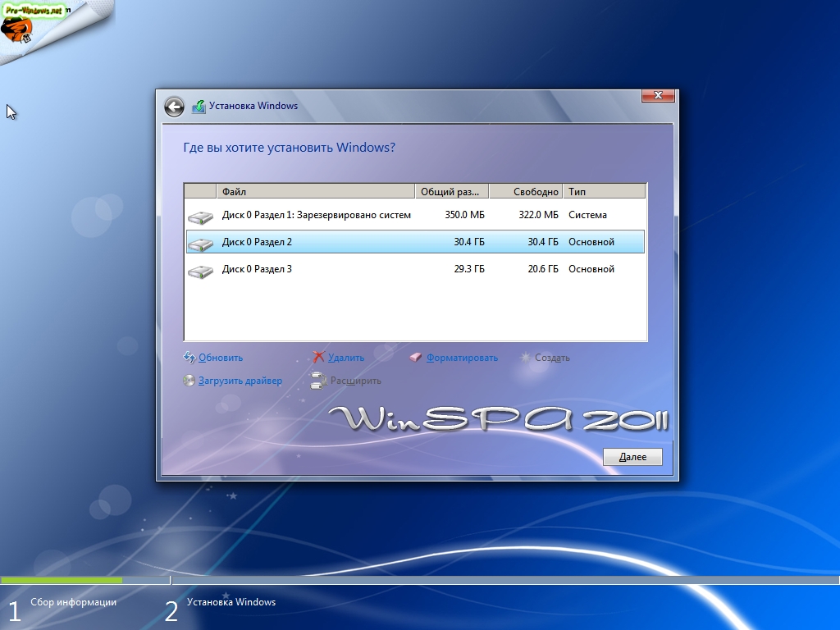Screen dimensions: 840x630
Task: Sort by the Тип column header
Action: click(x=605, y=191)
